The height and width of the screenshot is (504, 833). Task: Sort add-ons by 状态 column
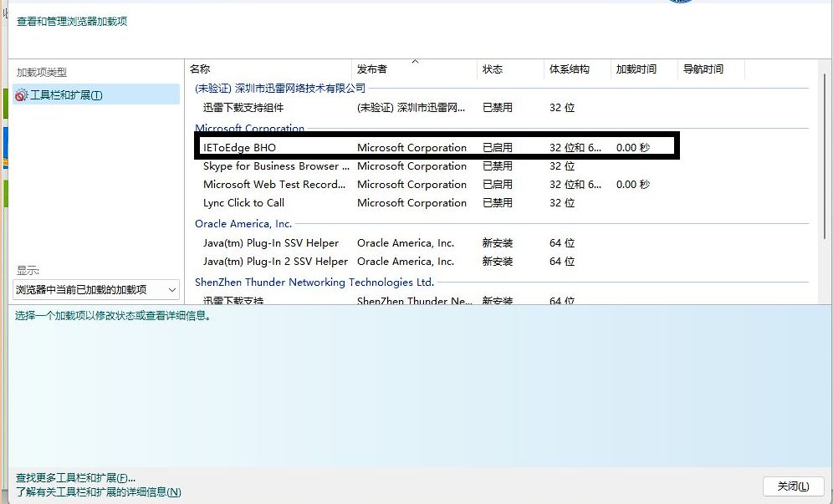[x=493, y=69]
